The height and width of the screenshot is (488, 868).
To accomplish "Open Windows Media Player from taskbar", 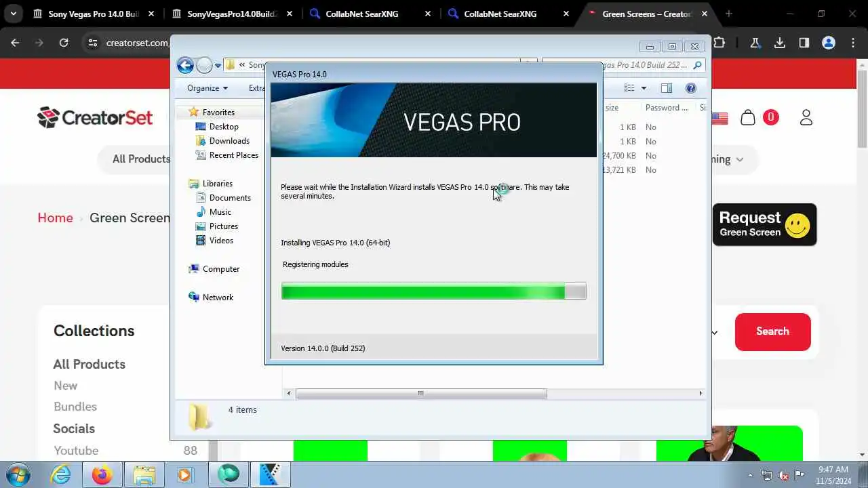I will (x=185, y=474).
